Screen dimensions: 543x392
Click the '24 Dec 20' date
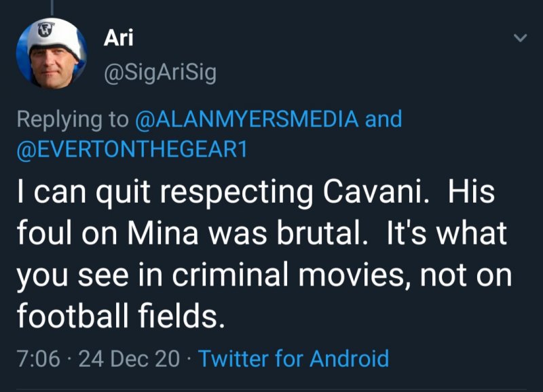tap(129, 357)
